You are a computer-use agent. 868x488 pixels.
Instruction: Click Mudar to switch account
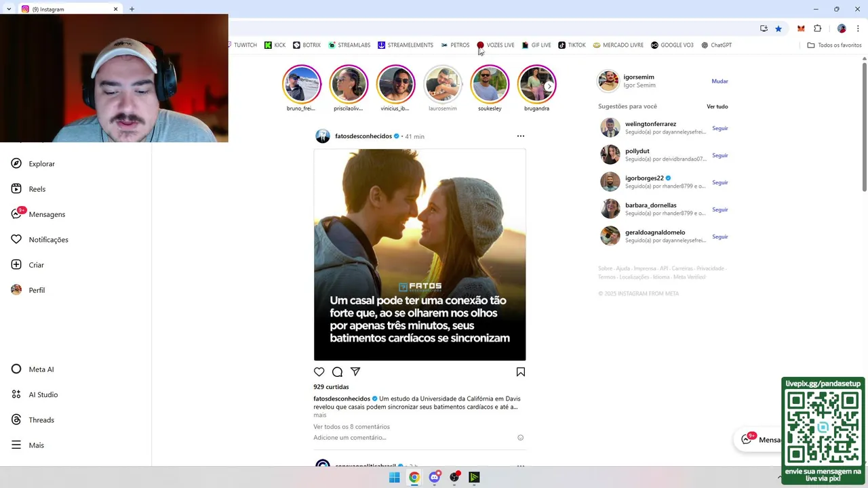[x=719, y=81]
